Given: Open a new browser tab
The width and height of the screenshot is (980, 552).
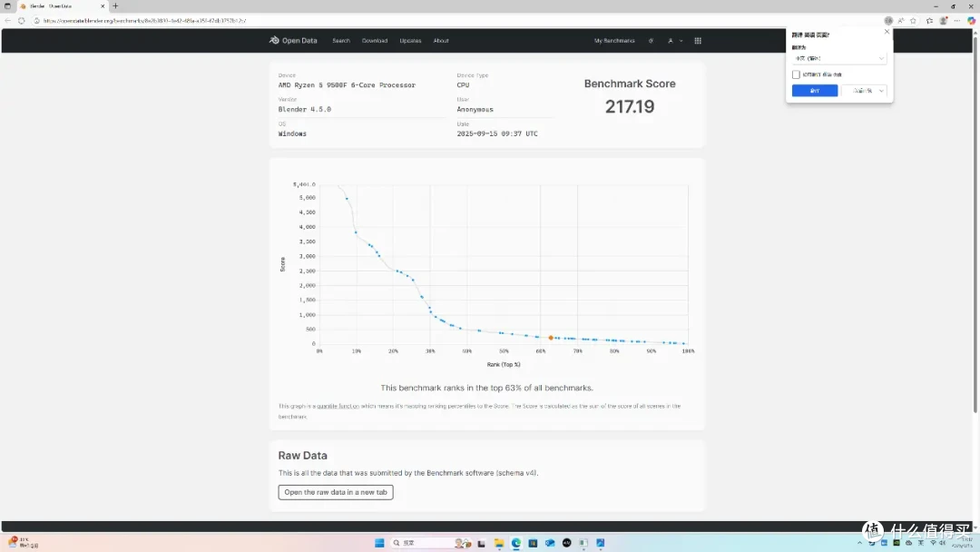Looking at the screenshot, I should (115, 5).
